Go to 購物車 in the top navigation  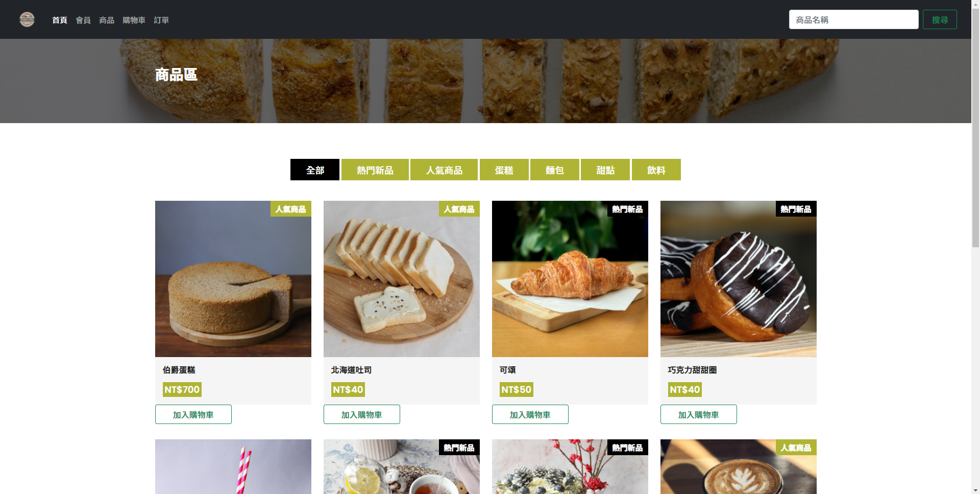(x=134, y=20)
